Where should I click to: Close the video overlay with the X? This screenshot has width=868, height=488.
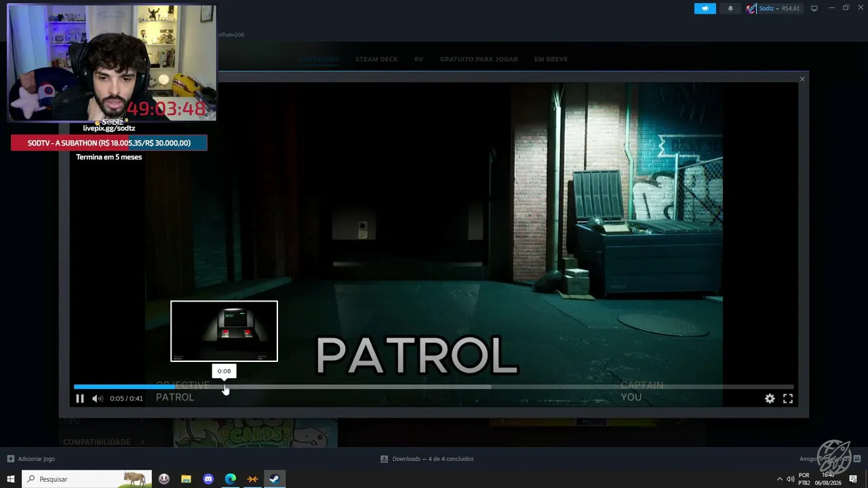(802, 79)
